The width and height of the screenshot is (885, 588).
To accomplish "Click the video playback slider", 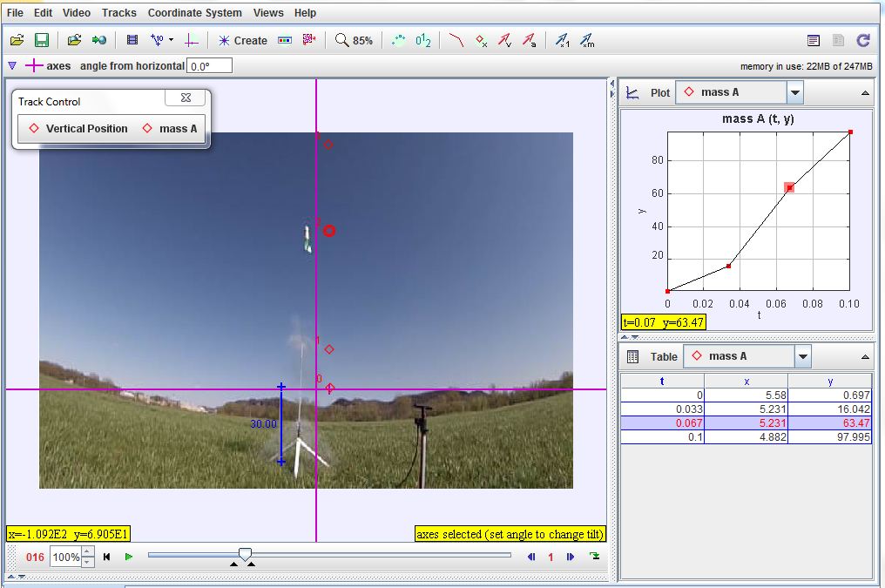I will click(245, 555).
